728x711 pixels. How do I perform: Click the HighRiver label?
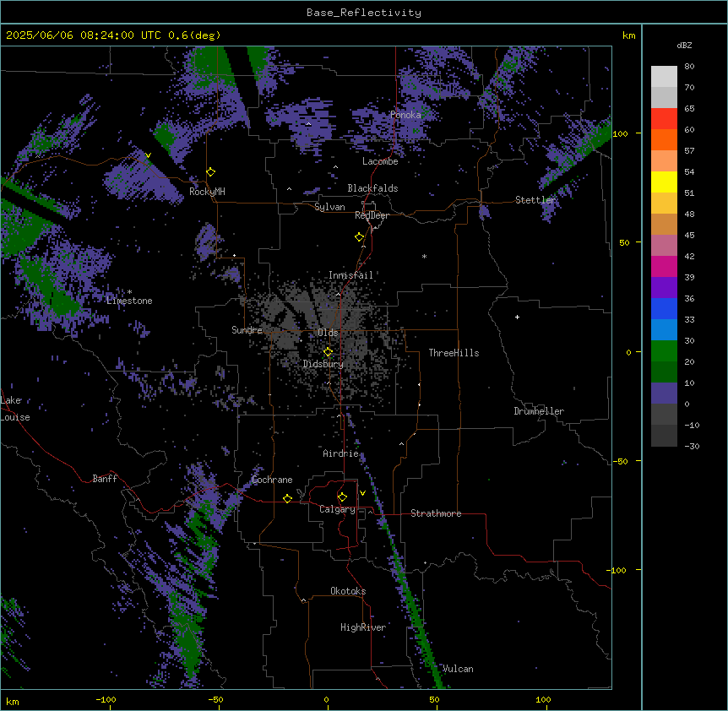(x=363, y=627)
